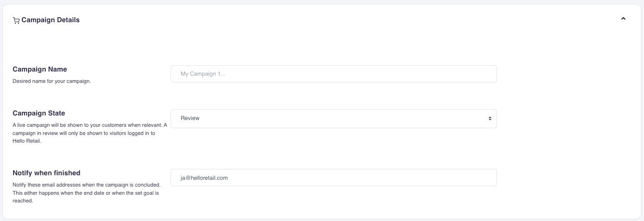Click on the ja@helloretail.com email text
Image resolution: width=644 pixels, height=221 pixels.
point(204,178)
